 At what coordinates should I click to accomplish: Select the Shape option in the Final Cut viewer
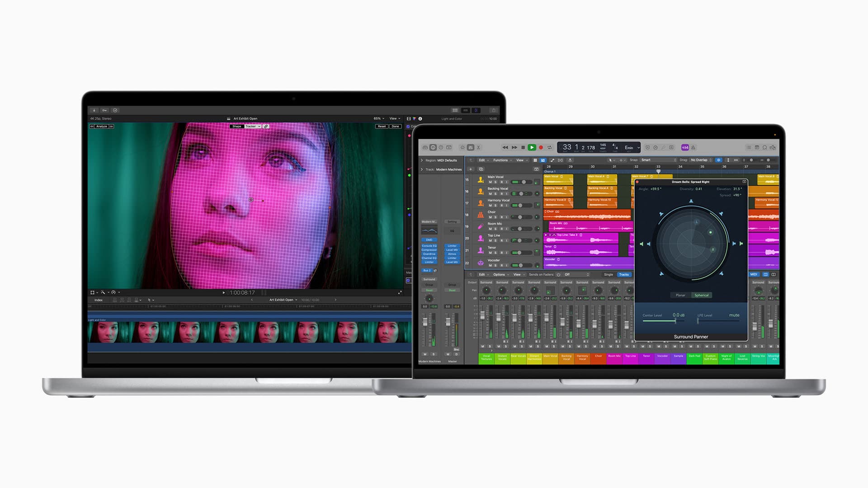click(x=237, y=126)
